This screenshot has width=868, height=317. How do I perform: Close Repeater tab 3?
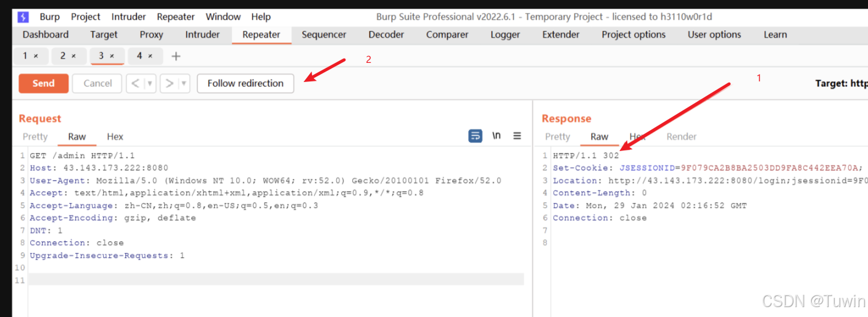pyautogui.click(x=112, y=56)
